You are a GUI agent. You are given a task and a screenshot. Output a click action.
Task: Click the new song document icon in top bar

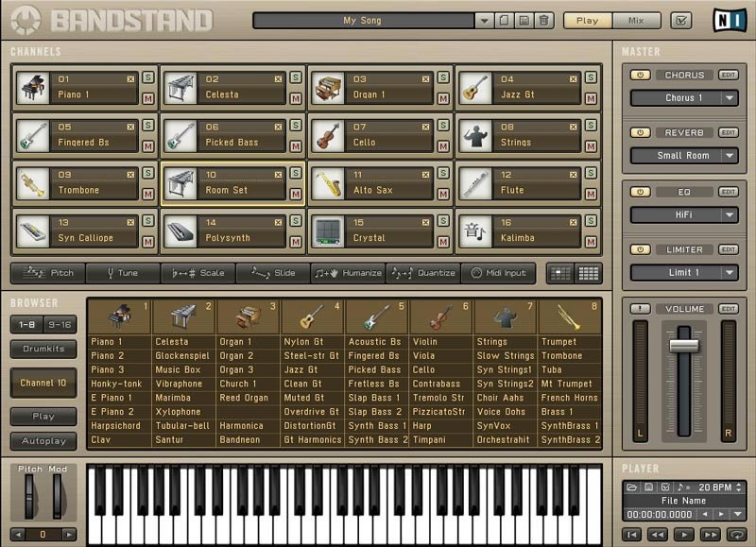tap(505, 20)
